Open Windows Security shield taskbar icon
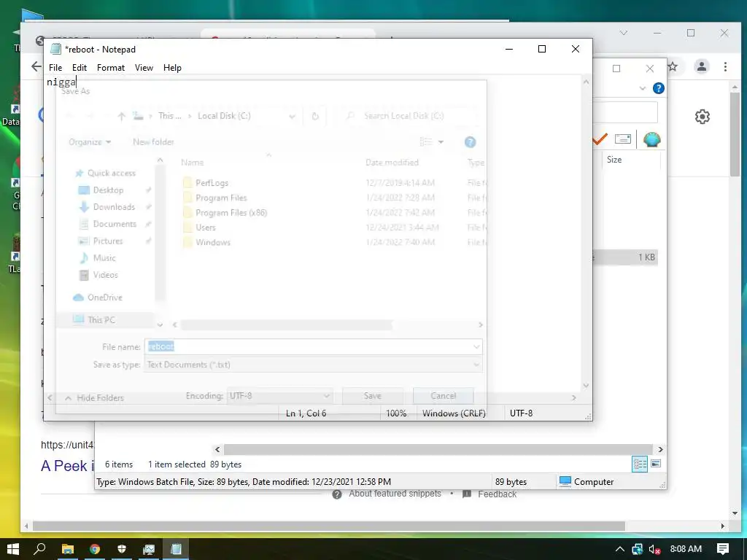 [x=122, y=549]
